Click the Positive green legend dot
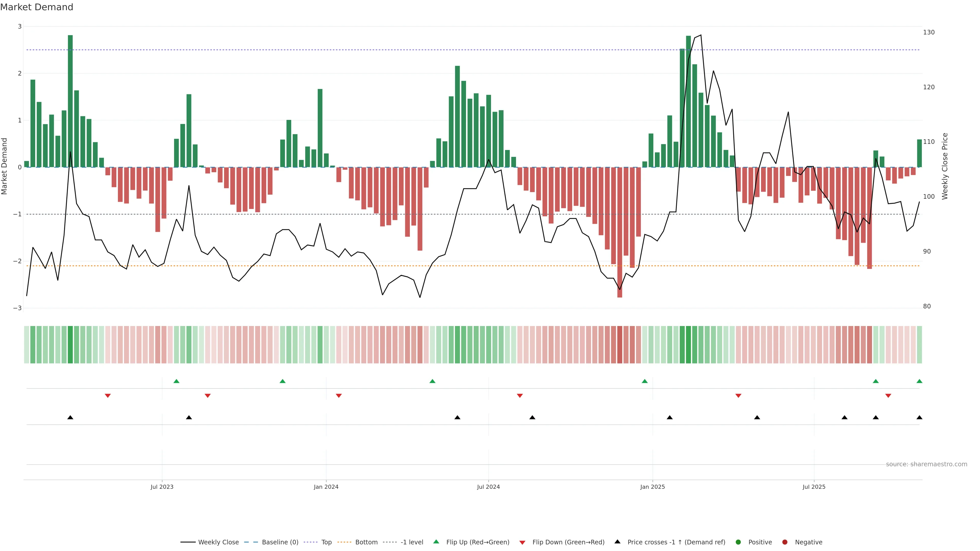 [x=738, y=542]
